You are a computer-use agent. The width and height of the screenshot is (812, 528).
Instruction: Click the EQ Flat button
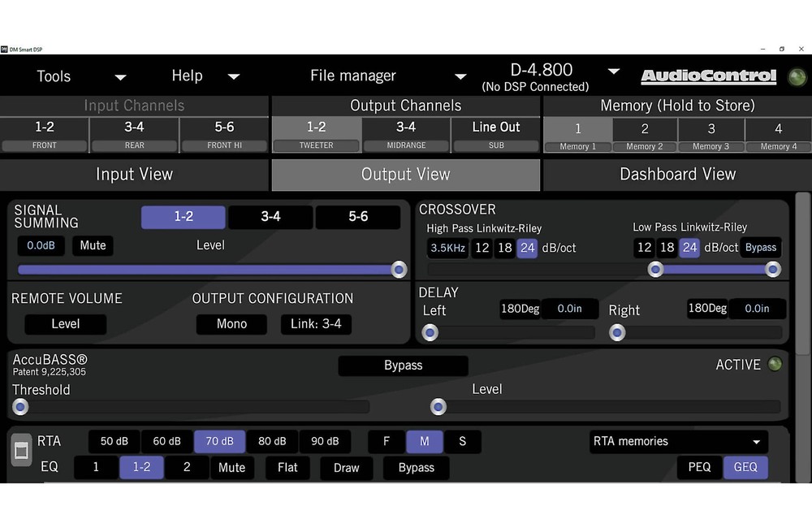pos(287,468)
